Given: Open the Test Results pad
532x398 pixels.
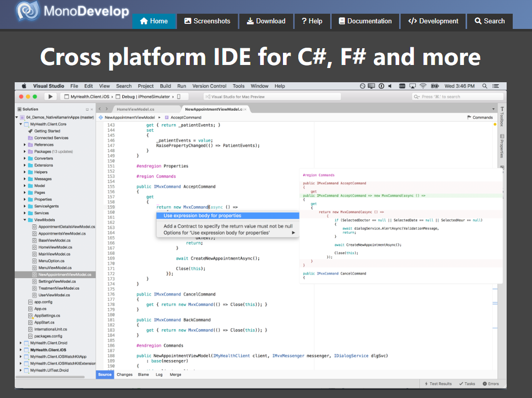Looking at the screenshot, I should [438, 384].
